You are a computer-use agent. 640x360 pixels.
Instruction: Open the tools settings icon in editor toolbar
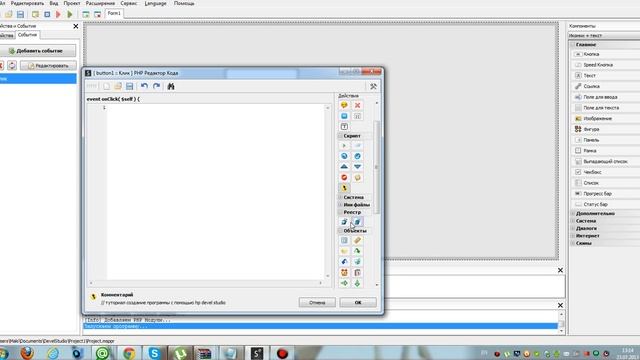tap(373, 86)
